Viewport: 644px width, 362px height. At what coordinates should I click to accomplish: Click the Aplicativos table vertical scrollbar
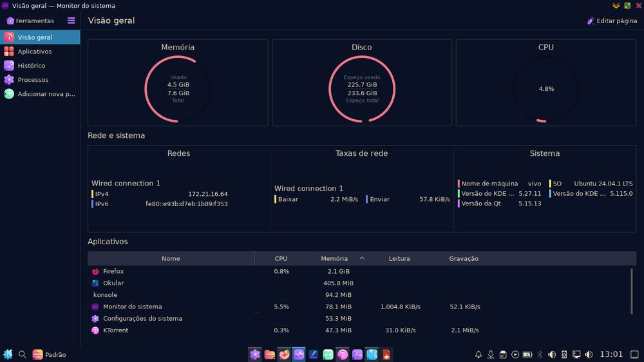pyautogui.click(x=631, y=291)
